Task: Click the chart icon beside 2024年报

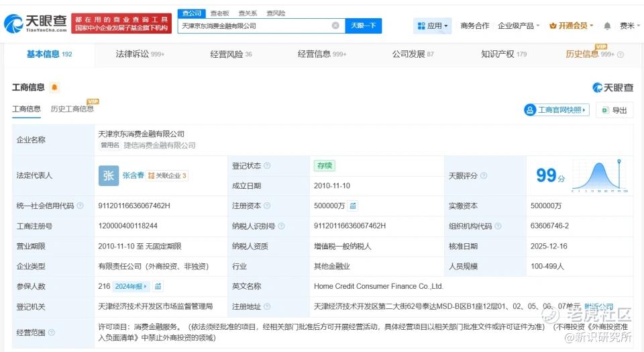Action: 158,286
